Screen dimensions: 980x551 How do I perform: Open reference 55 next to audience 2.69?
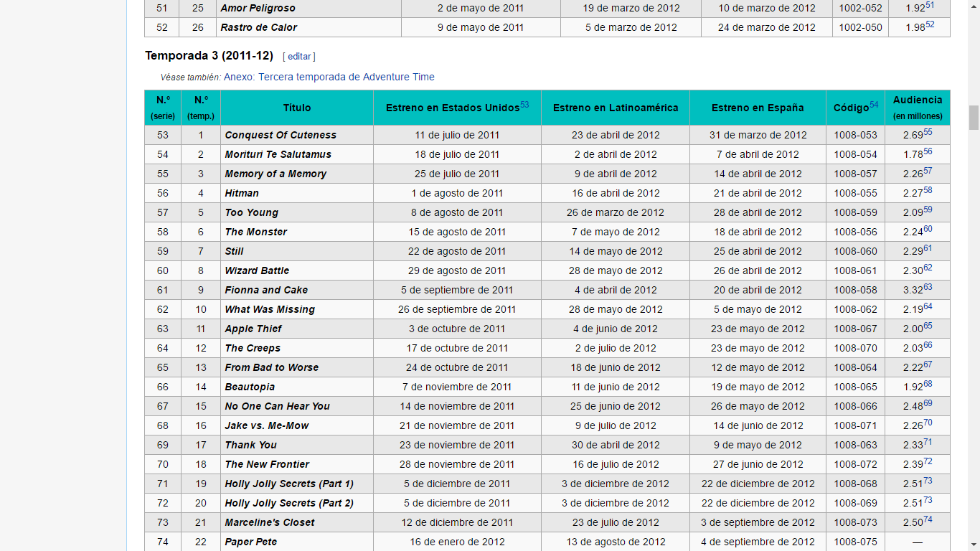coord(928,132)
